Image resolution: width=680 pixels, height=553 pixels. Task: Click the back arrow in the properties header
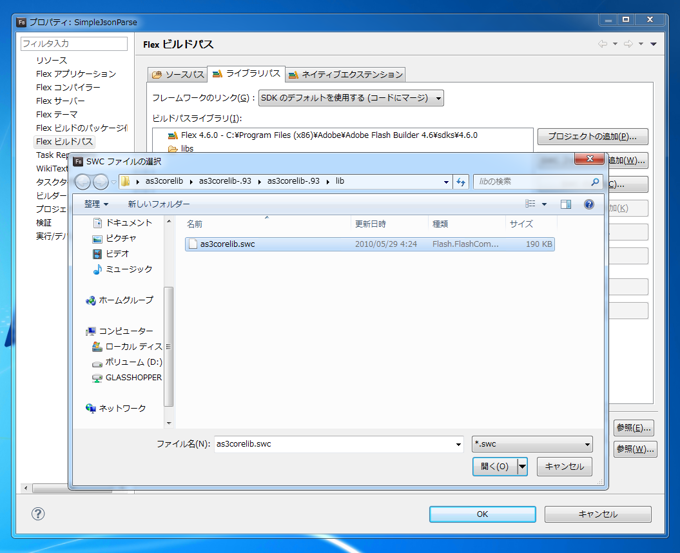pos(603,44)
